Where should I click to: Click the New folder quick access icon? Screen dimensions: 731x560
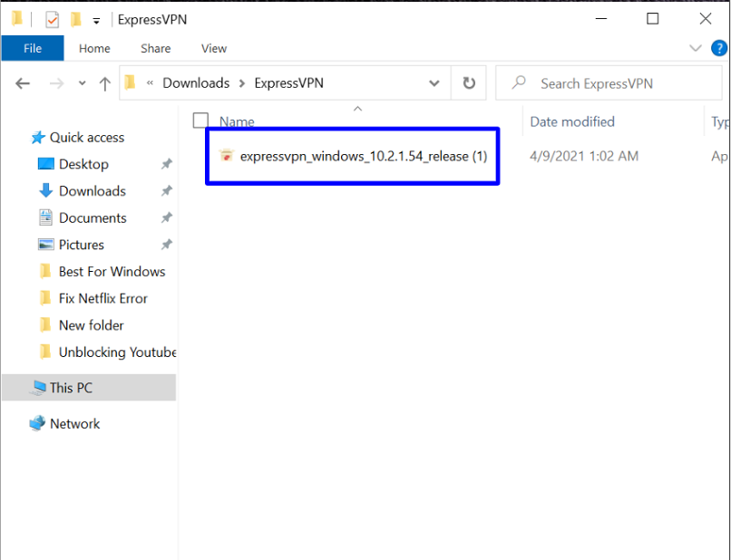coord(75,19)
